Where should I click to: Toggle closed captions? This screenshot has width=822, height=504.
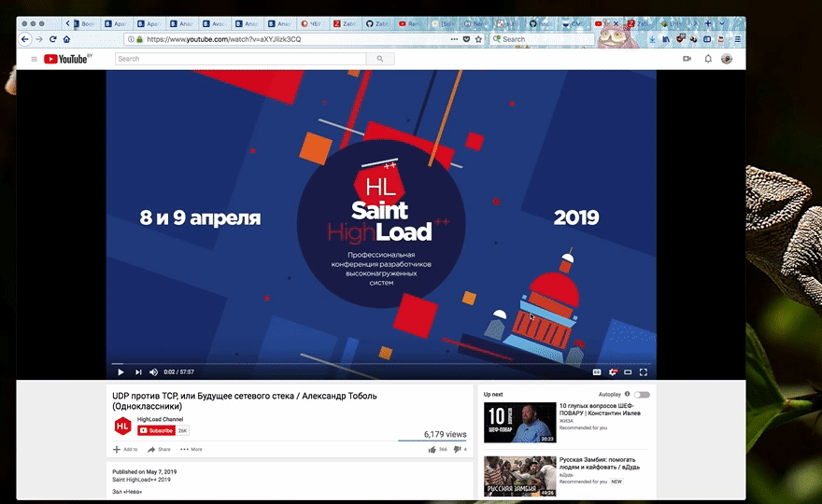pos(597,372)
